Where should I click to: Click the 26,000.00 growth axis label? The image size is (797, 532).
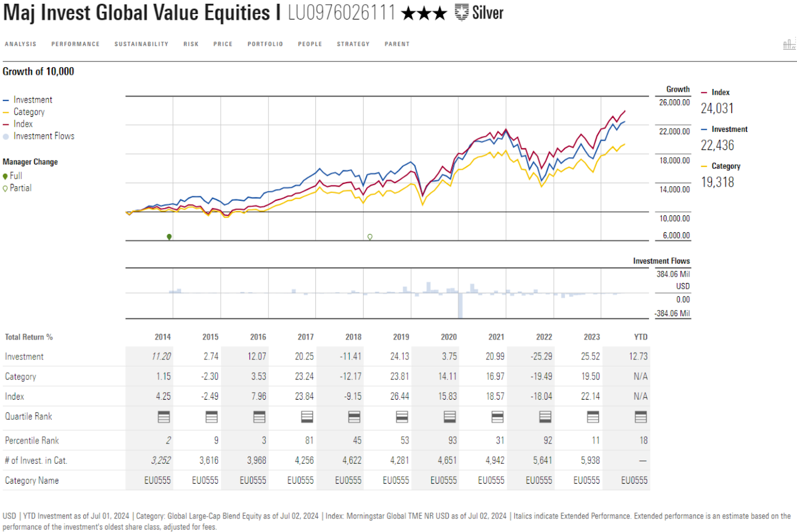pyautogui.click(x=674, y=103)
